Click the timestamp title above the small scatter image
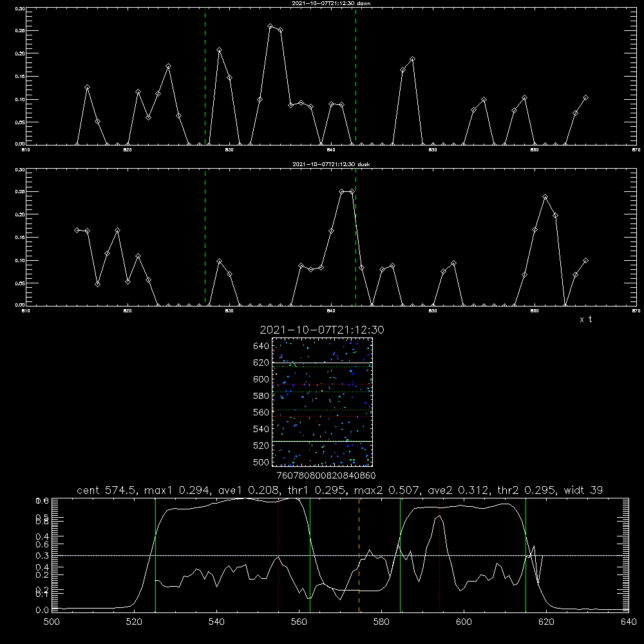The height and width of the screenshot is (644, 644). click(322, 330)
